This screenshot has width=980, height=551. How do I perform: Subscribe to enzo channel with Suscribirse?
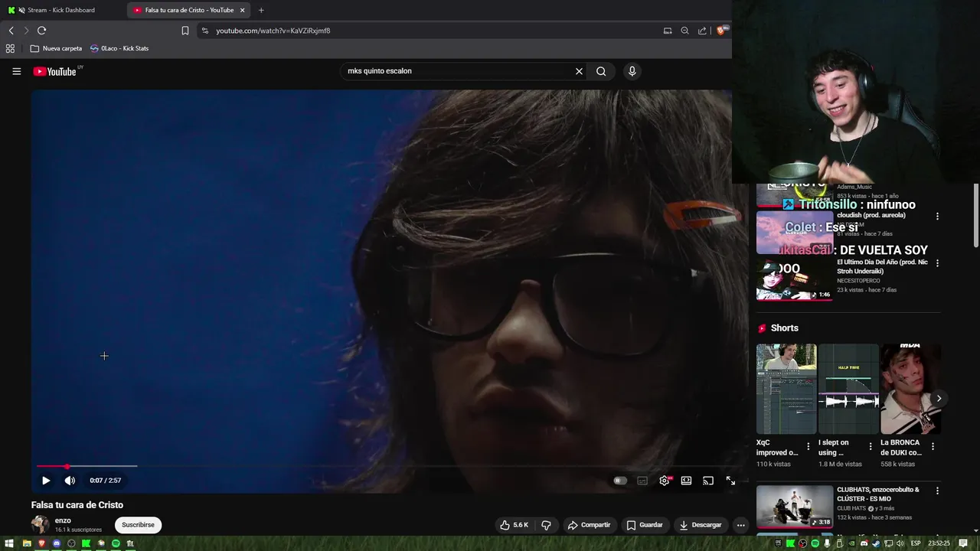click(x=138, y=525)
